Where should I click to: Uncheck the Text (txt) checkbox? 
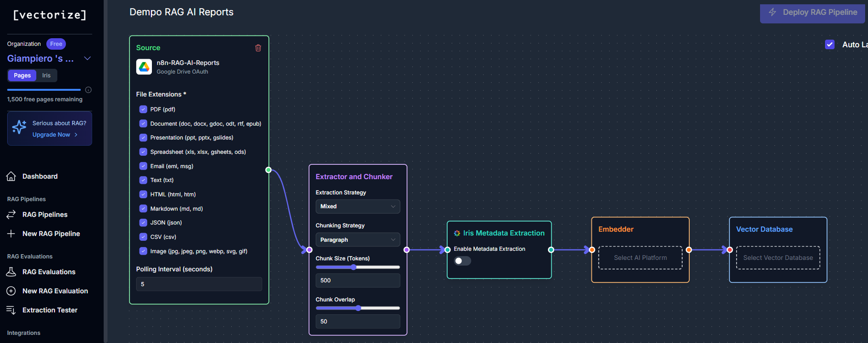tap(143, 180)
